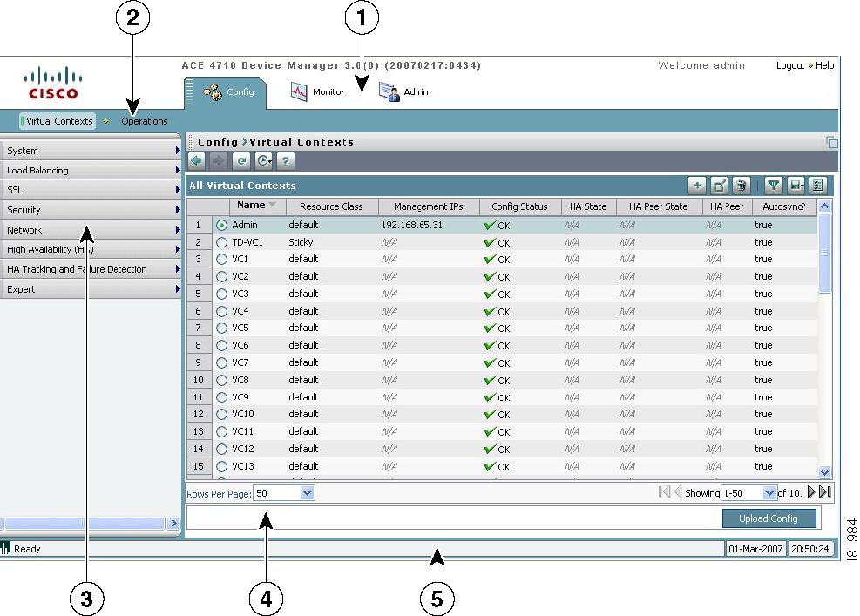Open the Operations menu
The height and width of the screenshot is (616, 860).
tap(144, 121)
